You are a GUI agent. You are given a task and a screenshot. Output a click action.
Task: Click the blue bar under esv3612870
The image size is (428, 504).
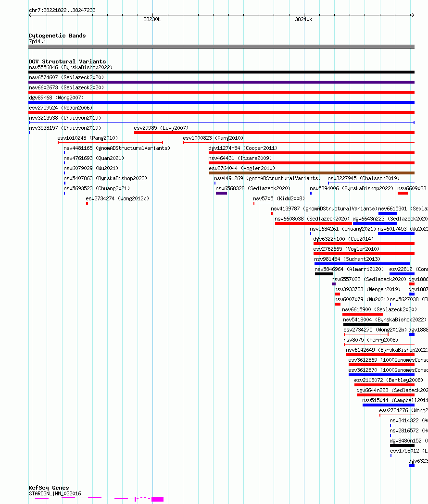tap(382, 375)
